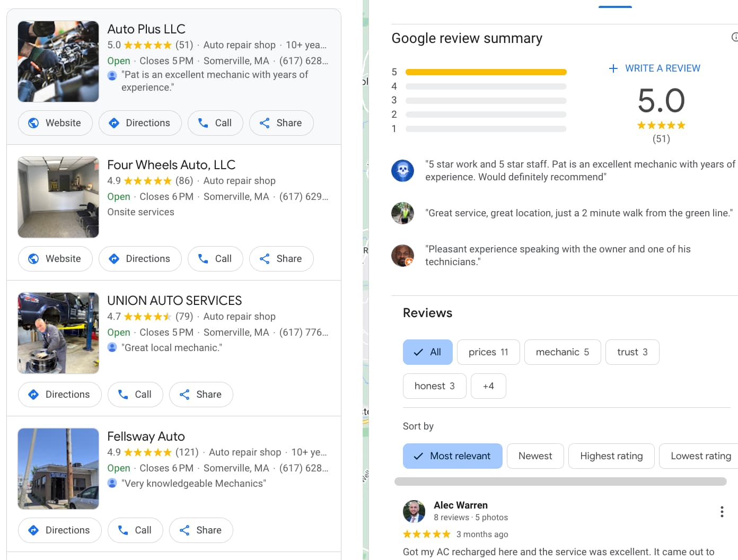Click the 'Great service, great location' review snippet
This screenshot has height=560, width=738.
pyautogui.click(x=579, y=213)
